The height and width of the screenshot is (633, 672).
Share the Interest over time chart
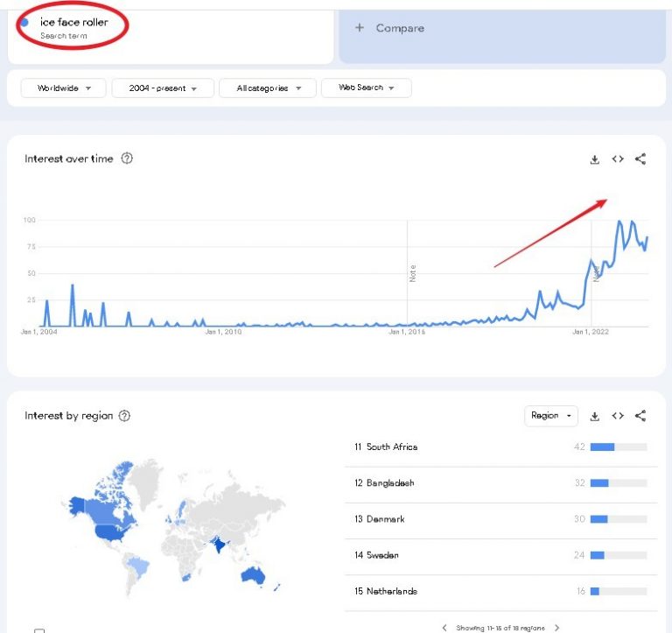[x=640, y=159]
